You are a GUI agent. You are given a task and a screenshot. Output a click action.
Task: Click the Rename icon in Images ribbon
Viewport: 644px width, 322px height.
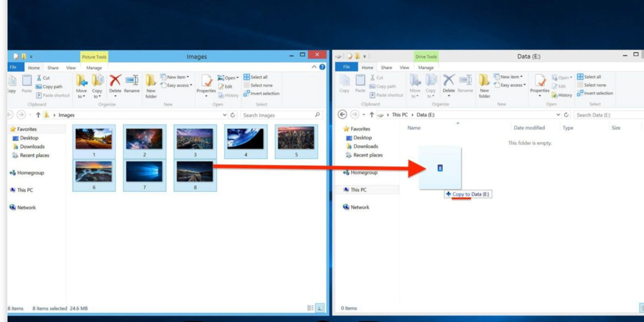tap(132, 83)
